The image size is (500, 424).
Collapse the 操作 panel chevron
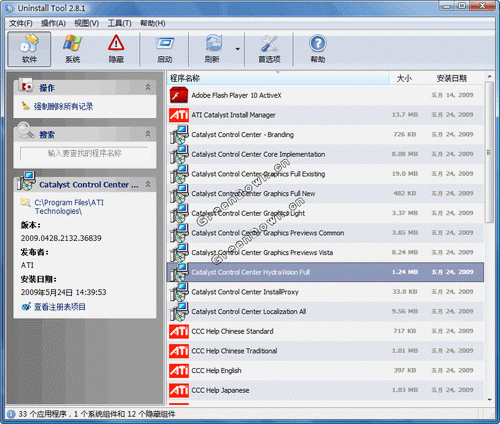(148, 87)
